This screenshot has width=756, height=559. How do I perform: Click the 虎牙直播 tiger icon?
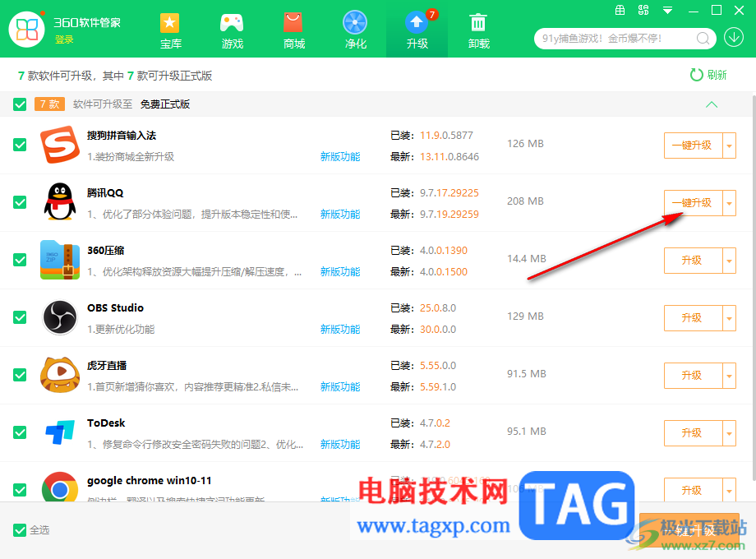tap(60, 375)
